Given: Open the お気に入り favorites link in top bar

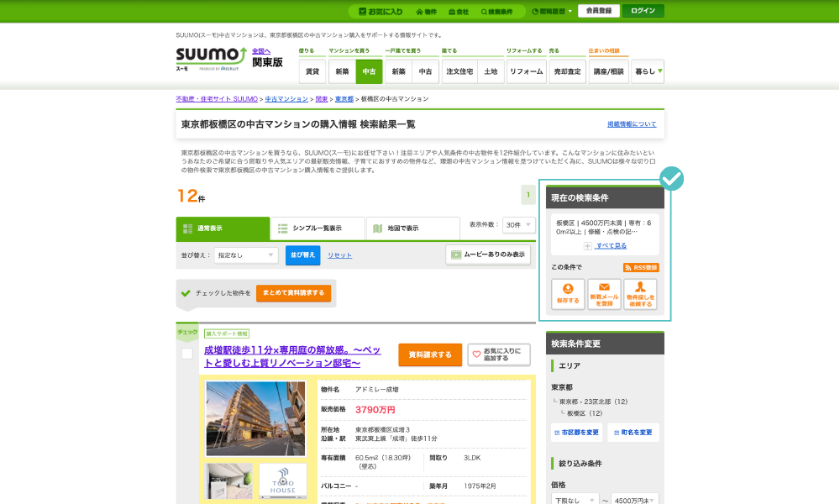Looking at the screenshot, I should (x=381, y=11).
